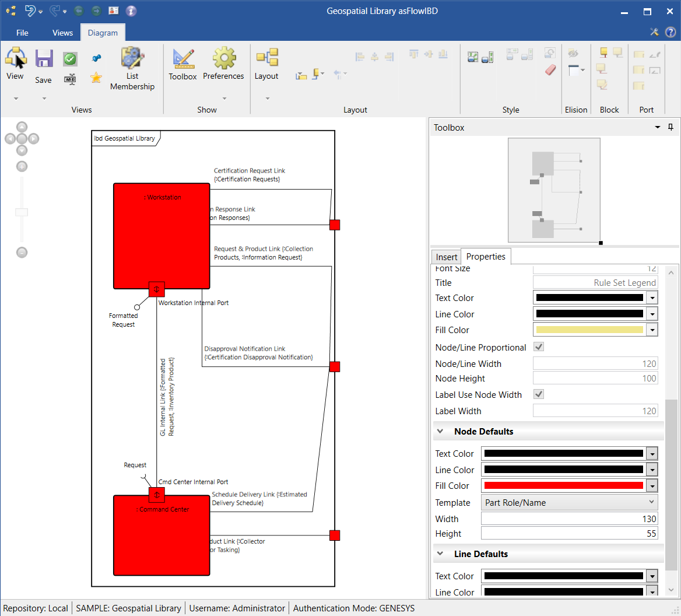Image resolution: width=681 pixels, height=616 pixels.
Task: Click the green checkmark icon in Views
Action: [x=70, y=59]
